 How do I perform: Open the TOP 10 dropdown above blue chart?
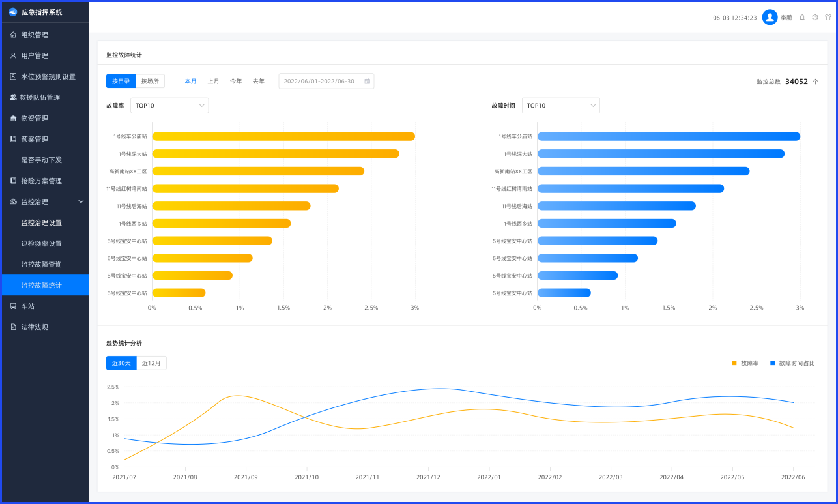(560, 105)
